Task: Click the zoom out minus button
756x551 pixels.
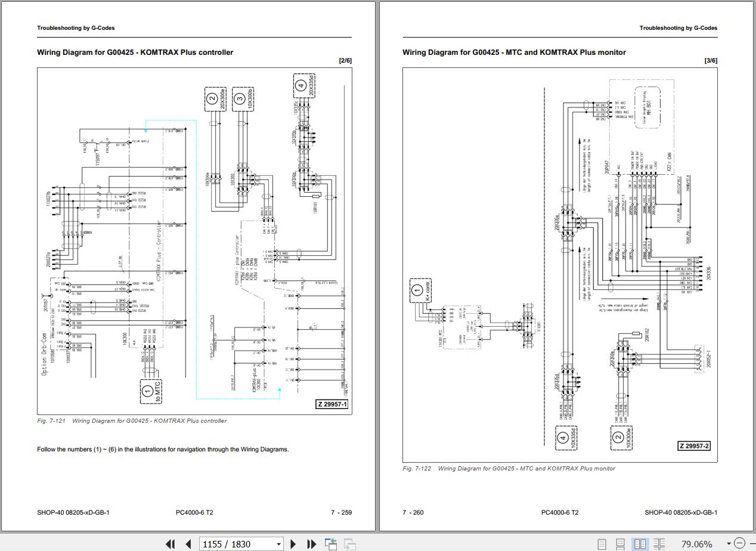Action: tap(740, 543)
